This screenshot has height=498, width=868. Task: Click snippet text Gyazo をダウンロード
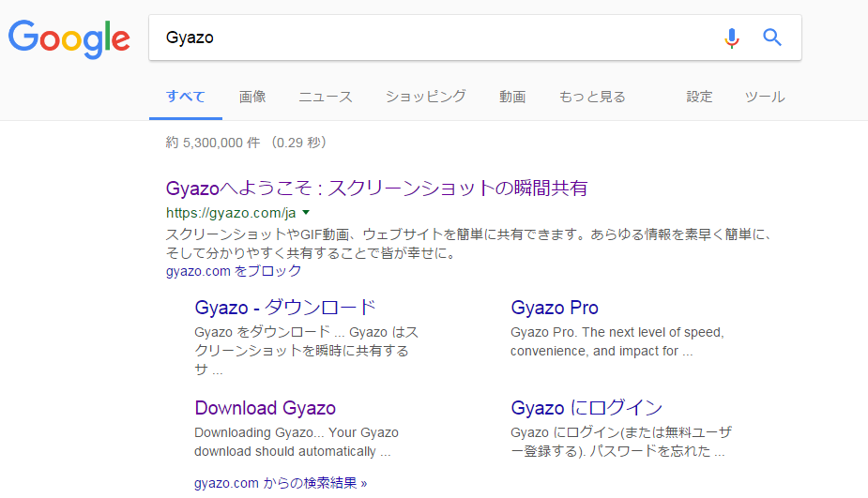[306, 350]
